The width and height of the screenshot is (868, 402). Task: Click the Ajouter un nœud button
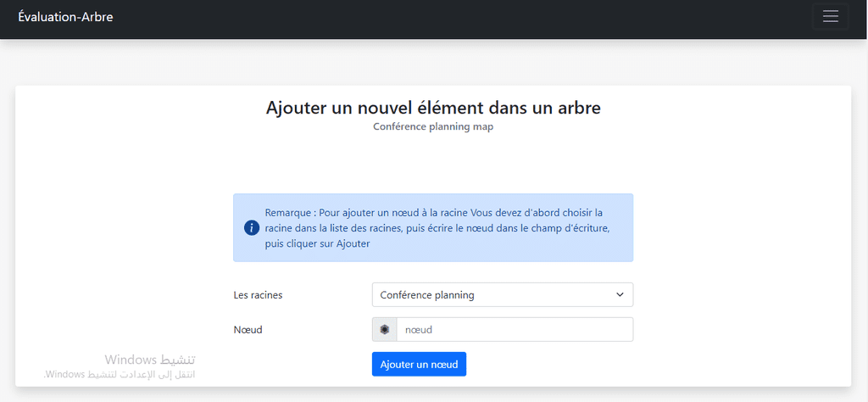(x=419, y=365)
